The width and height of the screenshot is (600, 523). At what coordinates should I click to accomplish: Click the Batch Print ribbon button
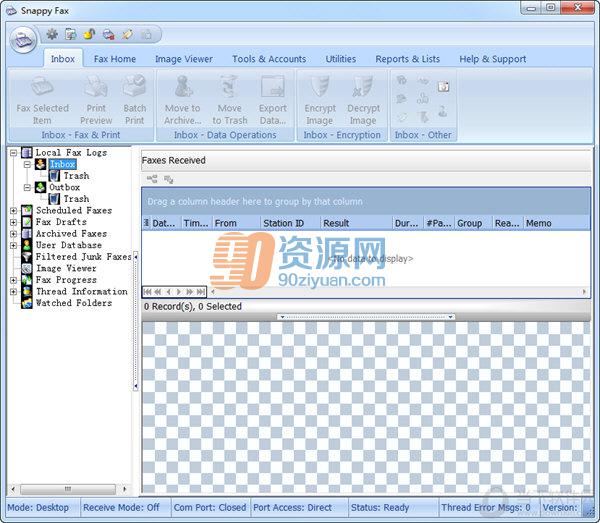point(134,99)
